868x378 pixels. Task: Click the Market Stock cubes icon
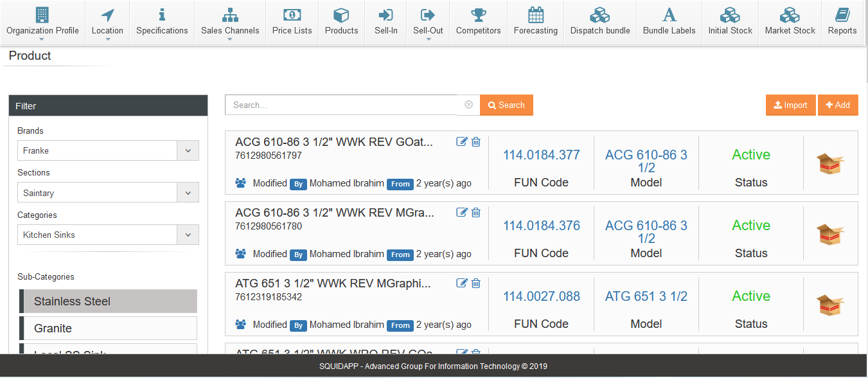click(790, 15)
